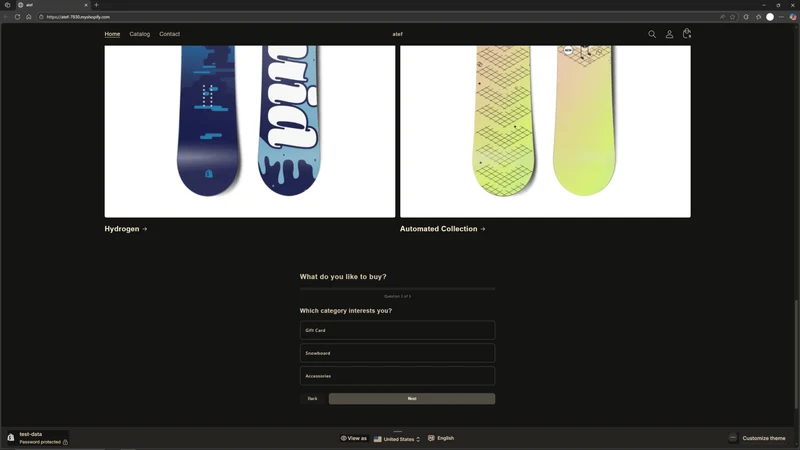Click the quiz Back button
Screen dimensions: 800x450
(312, 398)
